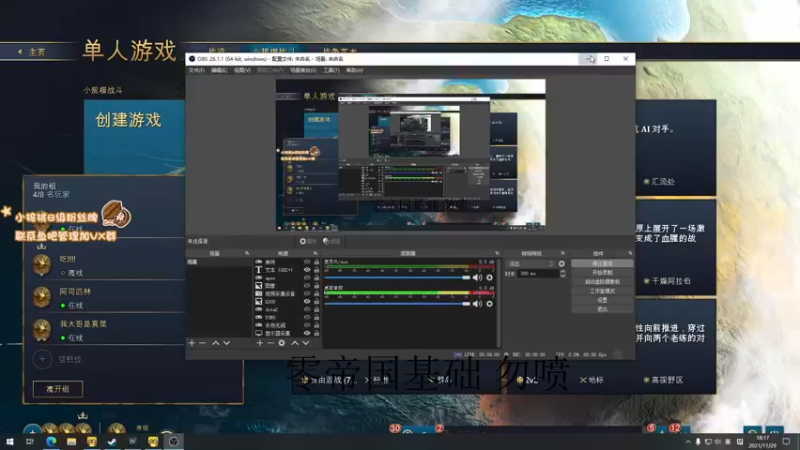Pop out the 场景 dock panel

[x=247, y=253]
